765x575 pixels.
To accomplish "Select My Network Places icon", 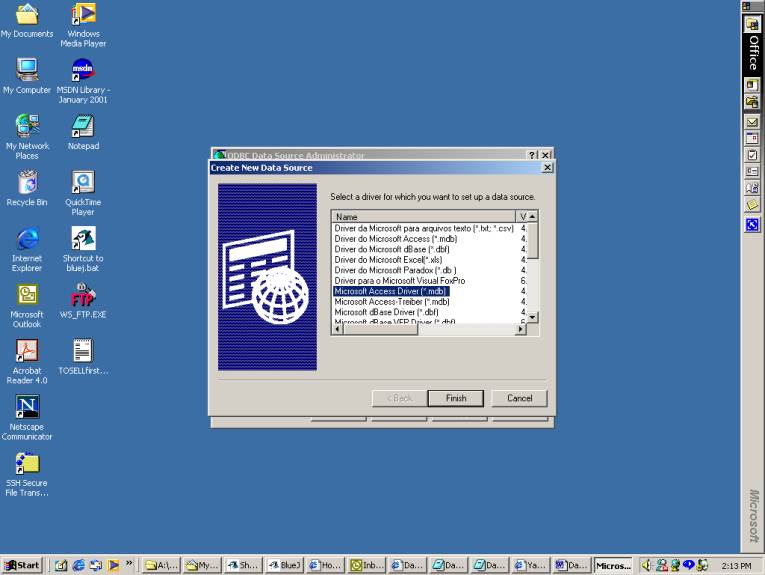I will click(27, 137).
